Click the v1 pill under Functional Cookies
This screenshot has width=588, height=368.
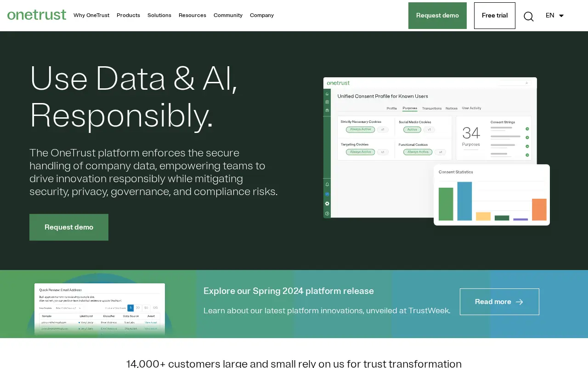[x=440, y=152]
